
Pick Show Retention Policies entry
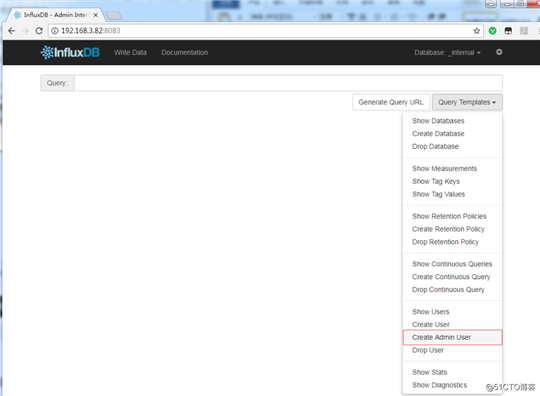tap(449, 216)
